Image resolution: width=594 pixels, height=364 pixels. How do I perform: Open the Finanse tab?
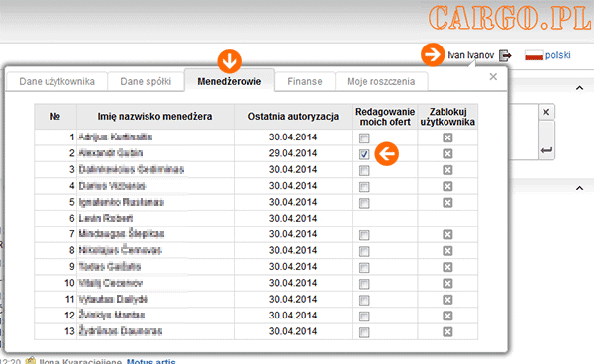click(x=305, y=82)
